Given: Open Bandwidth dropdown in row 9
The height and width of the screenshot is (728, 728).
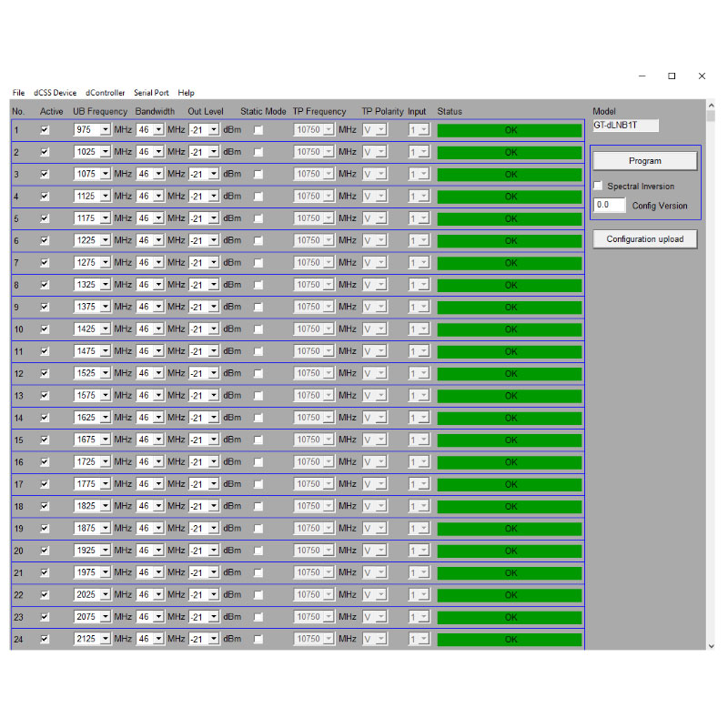Looking at the screenshot, I should 158,307.
